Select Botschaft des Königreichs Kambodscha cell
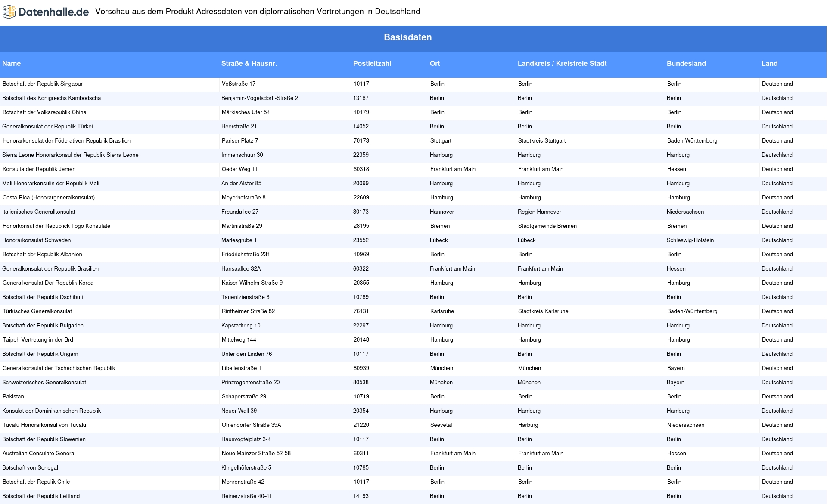Viewport: 827px width, 504px height. [x=52, y=98]
